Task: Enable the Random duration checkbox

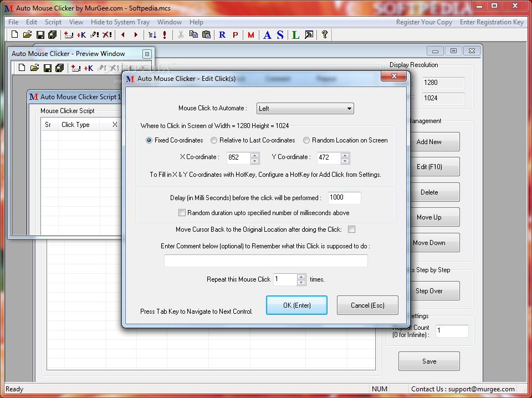Action: pos(182,213)
